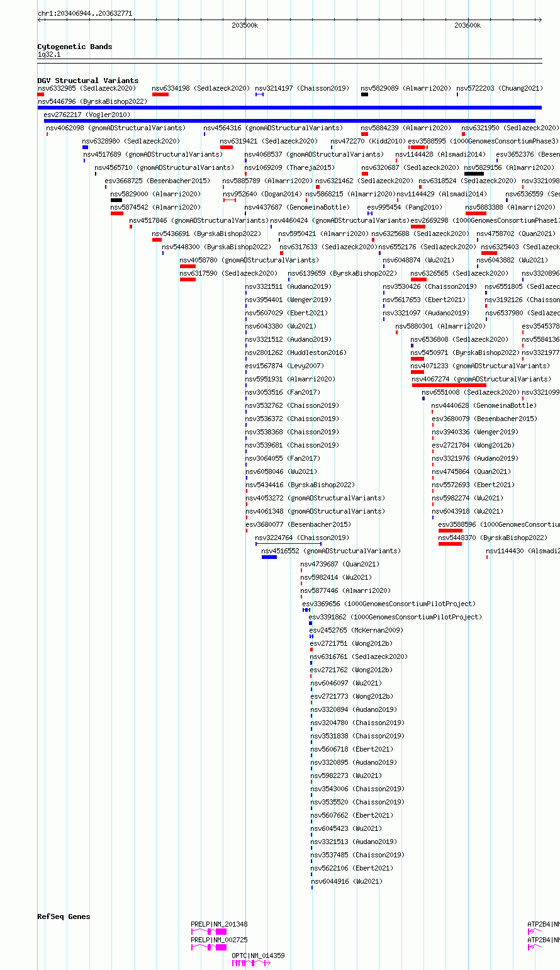
Task: Select variant esv1567874 (Levy2007)
Action: pyautogui.click(x=284, y=366)
